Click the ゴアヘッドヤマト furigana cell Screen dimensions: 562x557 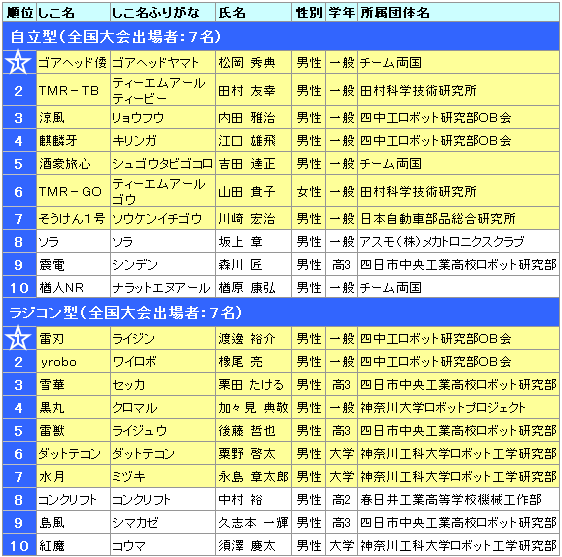coord(163,63)
